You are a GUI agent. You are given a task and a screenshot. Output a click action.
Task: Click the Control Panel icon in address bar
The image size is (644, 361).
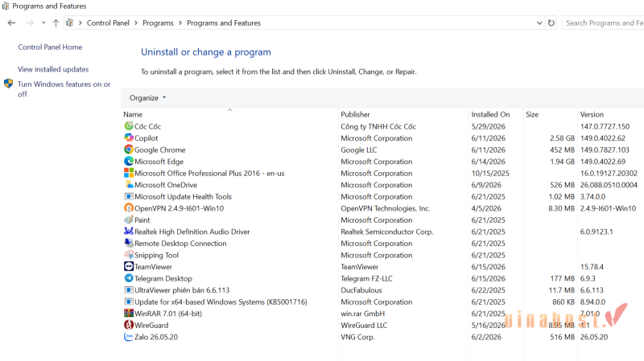(70, 23)
